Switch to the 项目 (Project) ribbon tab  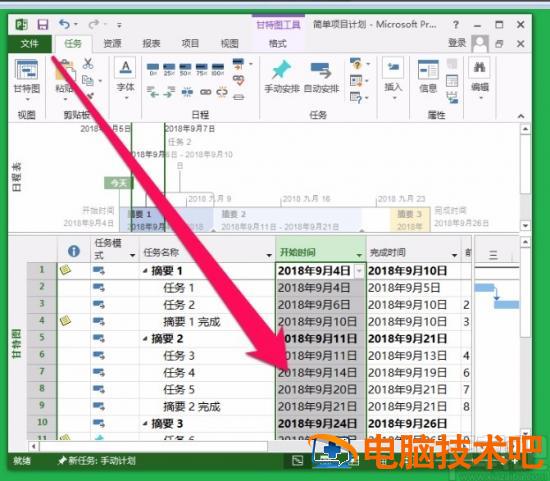pyautogui.click(x=190, y=44)
